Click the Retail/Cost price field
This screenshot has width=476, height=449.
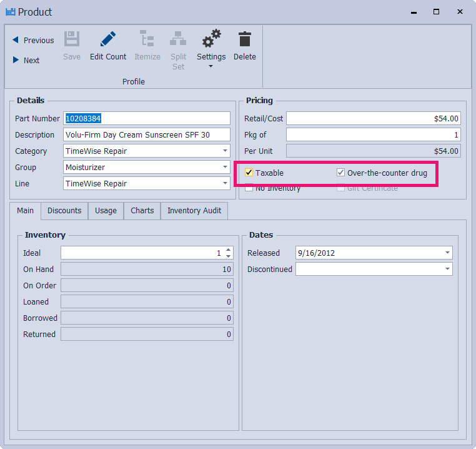coord(374,118)
